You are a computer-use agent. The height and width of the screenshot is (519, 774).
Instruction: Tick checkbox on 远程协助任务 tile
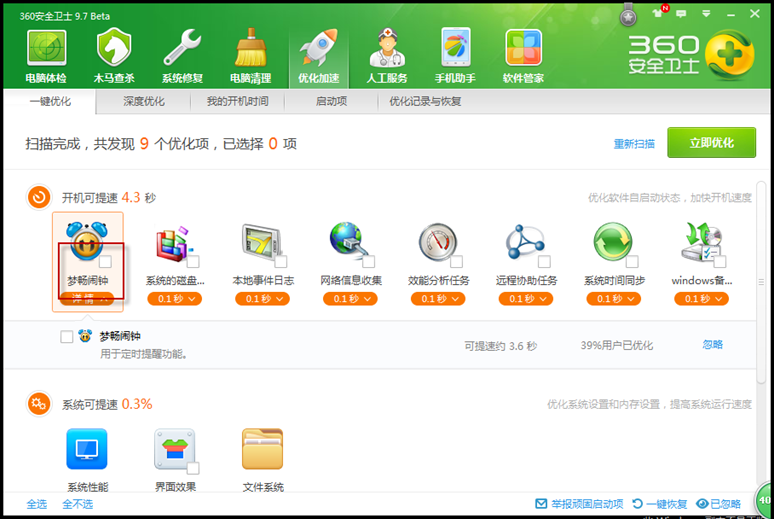pos(544,261)
